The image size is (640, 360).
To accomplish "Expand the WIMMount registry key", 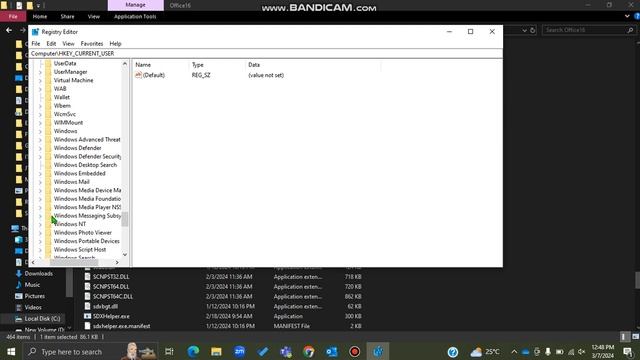I will (40, 123).
